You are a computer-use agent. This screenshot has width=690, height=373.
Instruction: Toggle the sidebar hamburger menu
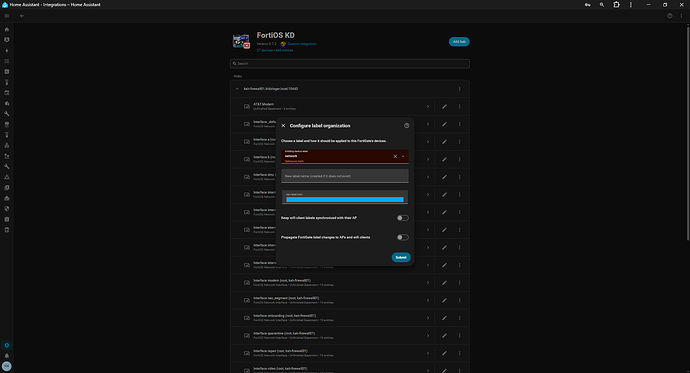(x=7, y=16)
